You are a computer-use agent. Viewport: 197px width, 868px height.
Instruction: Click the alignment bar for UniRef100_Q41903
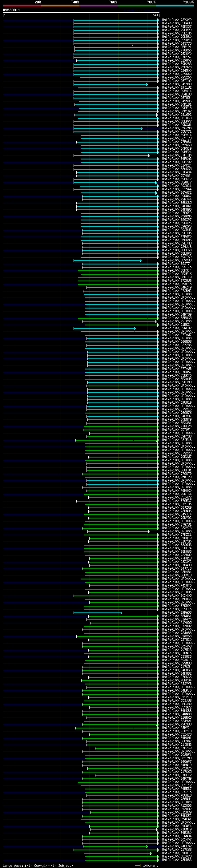[x=111, y=85]
